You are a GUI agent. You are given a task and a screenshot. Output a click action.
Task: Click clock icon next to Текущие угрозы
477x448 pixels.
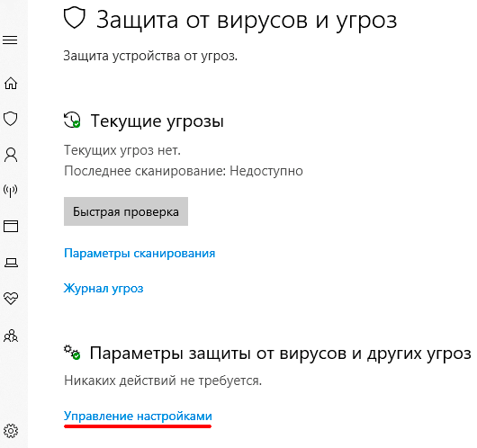[x=72, y=120]
